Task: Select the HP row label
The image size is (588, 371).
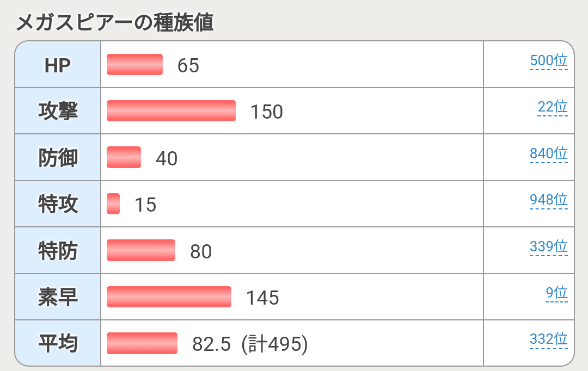Action: pyautogui.click(x=58, y=65)
